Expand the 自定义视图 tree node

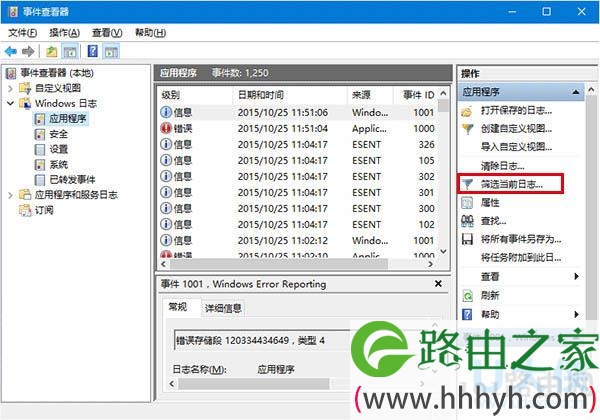pos(10,88)
